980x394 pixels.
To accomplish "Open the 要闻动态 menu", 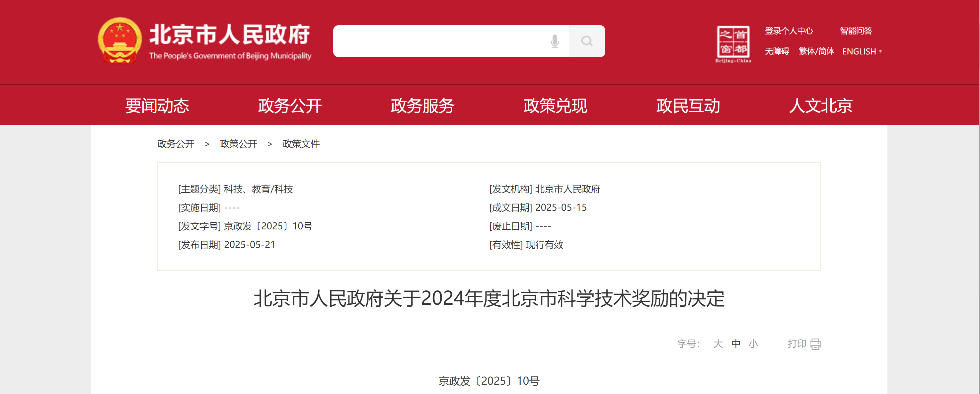I will (x=157, y=106).
